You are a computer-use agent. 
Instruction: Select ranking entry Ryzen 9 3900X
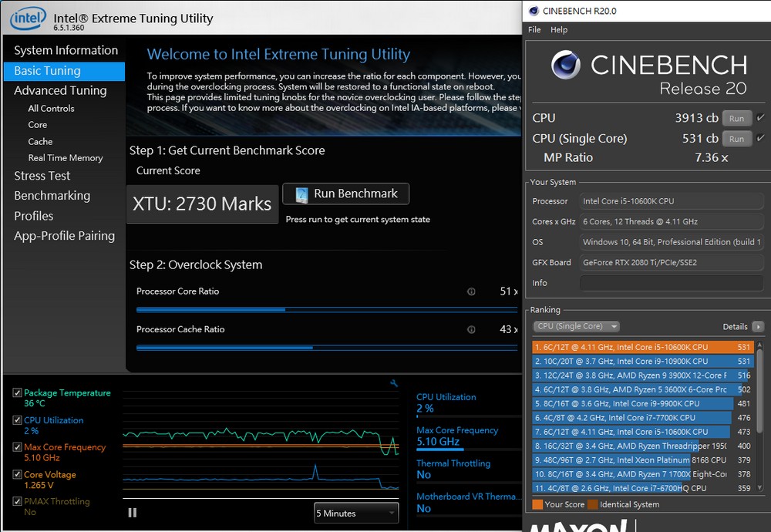pos(643,375)
